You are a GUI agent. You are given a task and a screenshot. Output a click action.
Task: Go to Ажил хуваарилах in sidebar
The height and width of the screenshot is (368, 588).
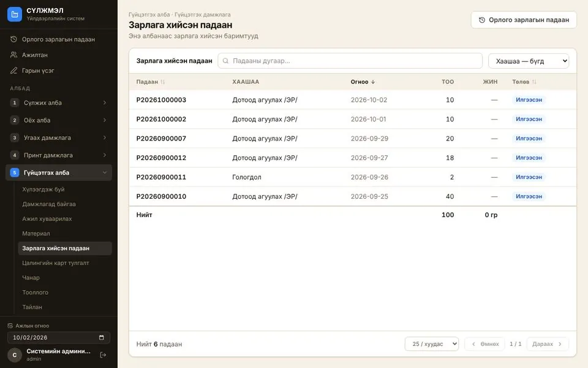tap(64, 218)
